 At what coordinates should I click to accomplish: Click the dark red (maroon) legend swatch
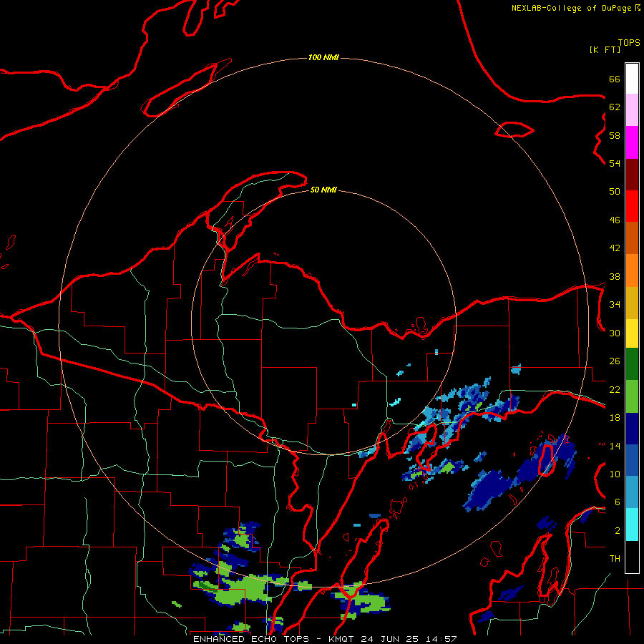point(632,175)
